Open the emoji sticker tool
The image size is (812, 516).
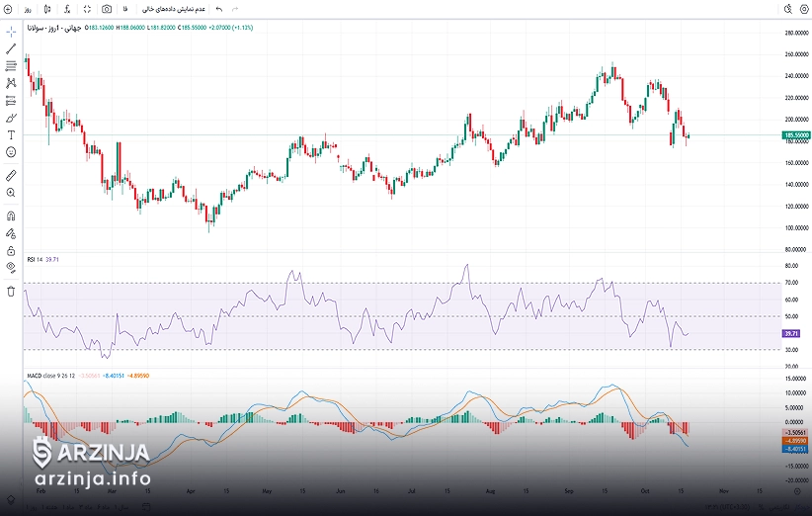[11, 152]
